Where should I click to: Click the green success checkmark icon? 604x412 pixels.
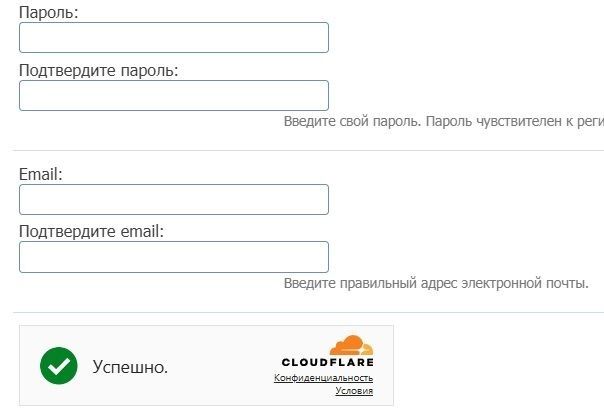click(59, 366)
